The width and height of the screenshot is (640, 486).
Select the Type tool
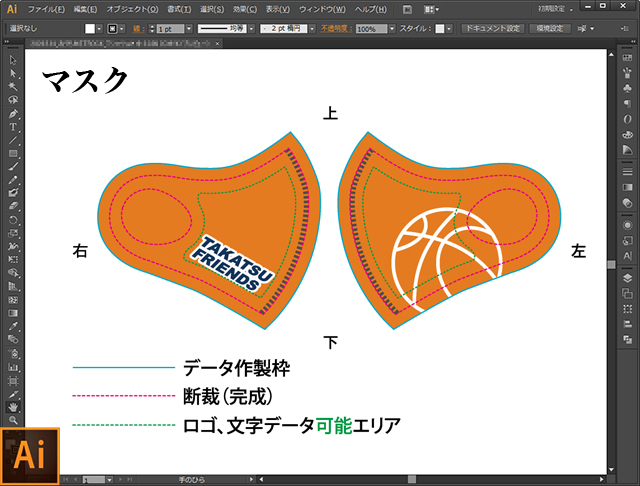coord(13,127)
